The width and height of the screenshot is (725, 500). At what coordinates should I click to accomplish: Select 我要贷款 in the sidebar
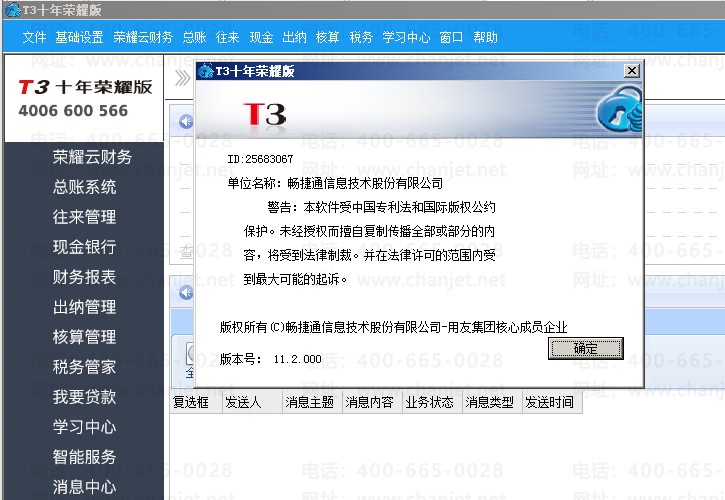click(84, 397)
